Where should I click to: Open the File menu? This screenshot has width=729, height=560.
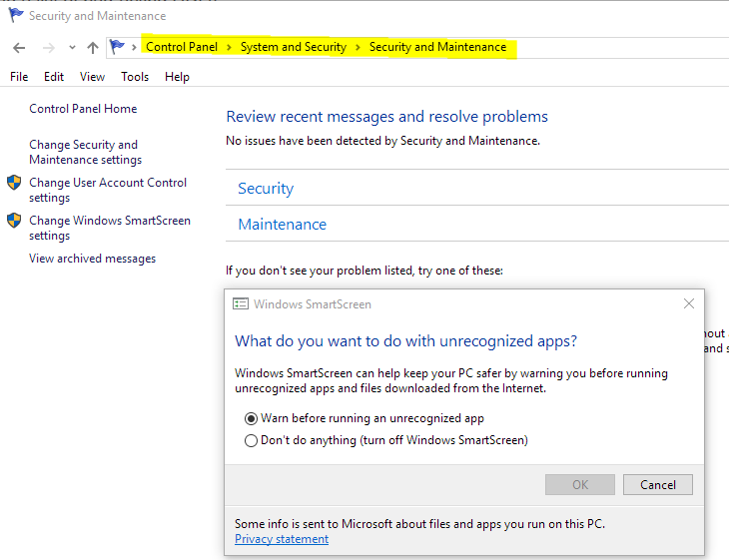[x=19, y=77]
